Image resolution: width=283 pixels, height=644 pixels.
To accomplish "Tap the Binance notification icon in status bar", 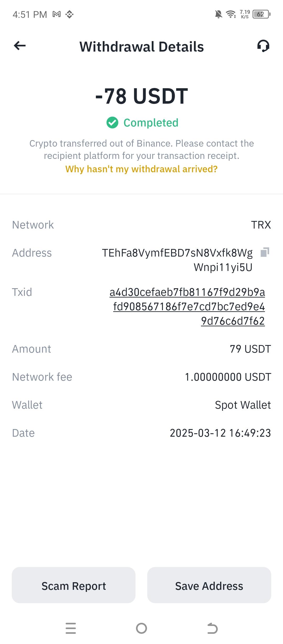I will (x=69, y=14).
